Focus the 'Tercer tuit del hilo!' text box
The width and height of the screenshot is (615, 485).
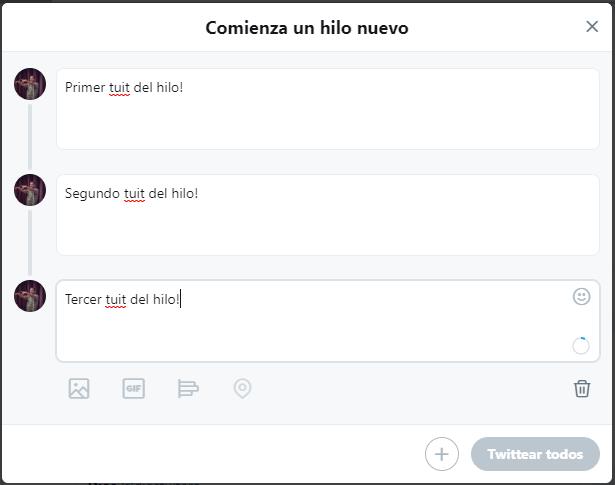[x=328, y=321]
